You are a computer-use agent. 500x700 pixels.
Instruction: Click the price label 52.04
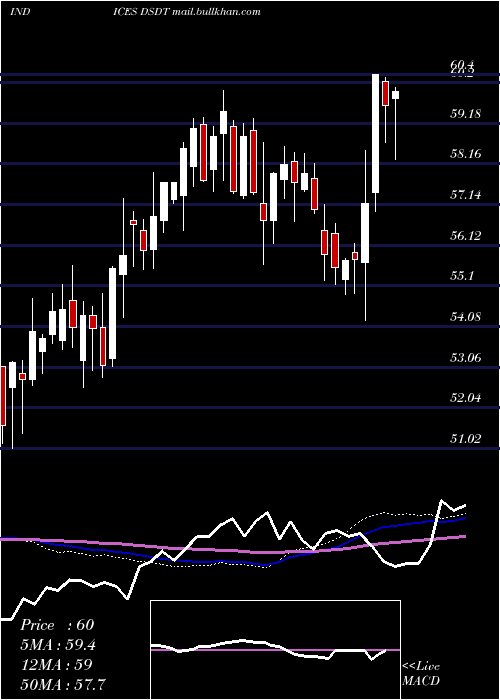tap(466, 398)
